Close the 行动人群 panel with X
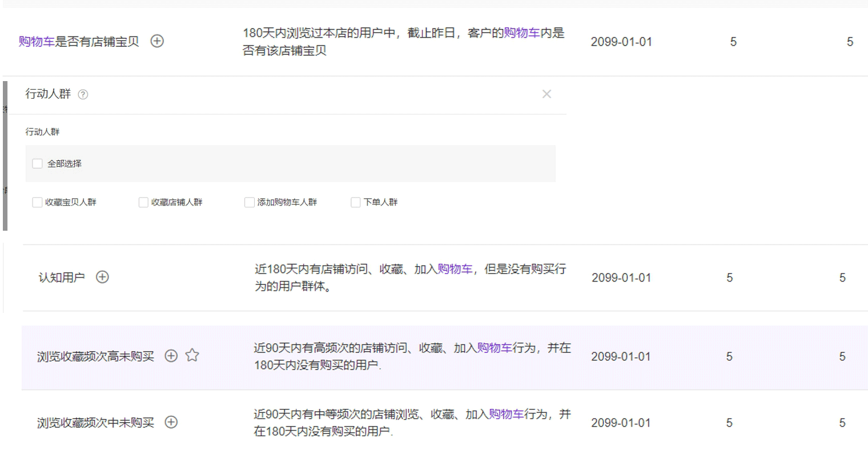Screen dimensions: 868x462 point(546,94)
